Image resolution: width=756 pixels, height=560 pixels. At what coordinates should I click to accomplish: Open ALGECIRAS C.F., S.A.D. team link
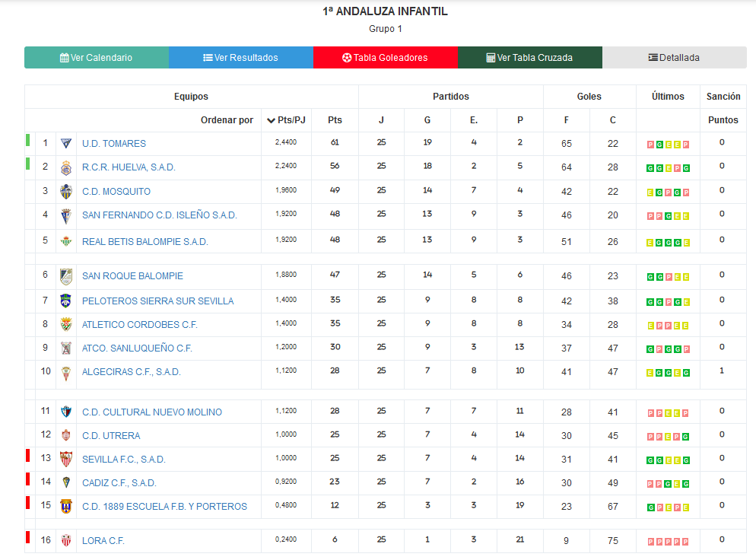131,371
